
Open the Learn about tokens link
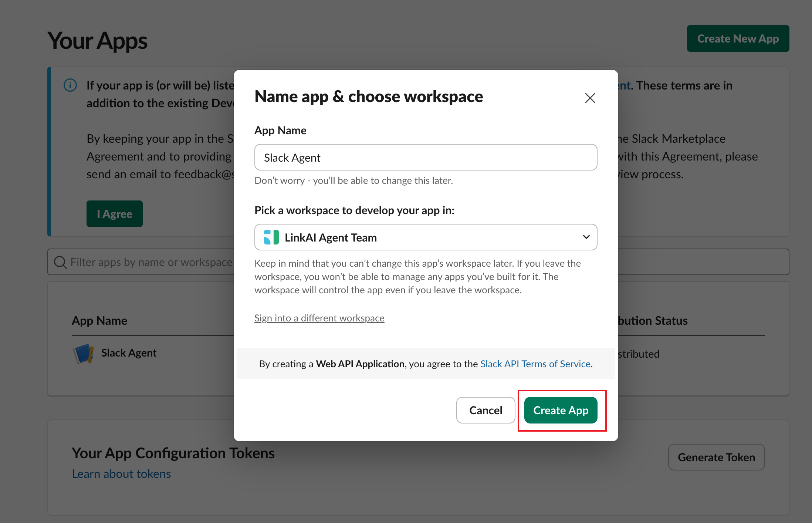pos(121,474)
